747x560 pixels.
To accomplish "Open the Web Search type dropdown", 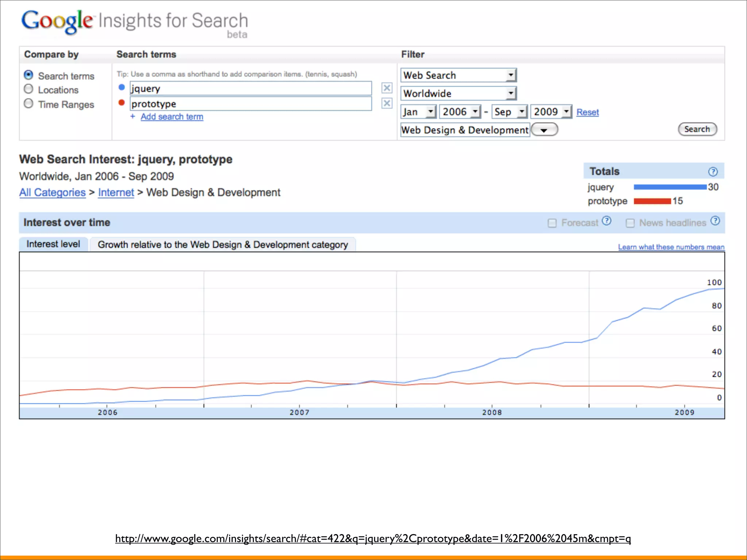I will tap(458, 75).
